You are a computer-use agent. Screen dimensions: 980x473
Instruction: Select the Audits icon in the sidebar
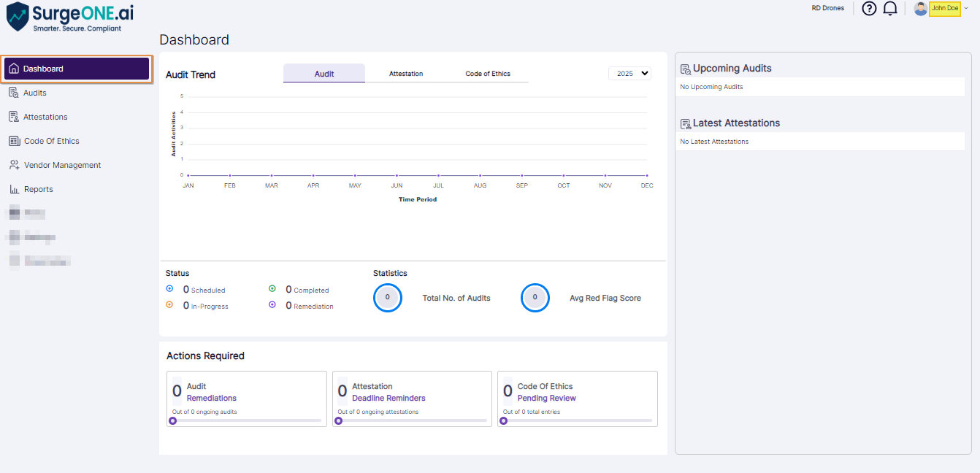[14, 92]
